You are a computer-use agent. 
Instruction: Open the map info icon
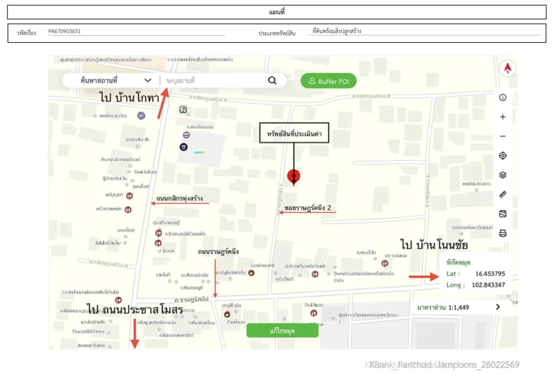(x=503, y=98)
